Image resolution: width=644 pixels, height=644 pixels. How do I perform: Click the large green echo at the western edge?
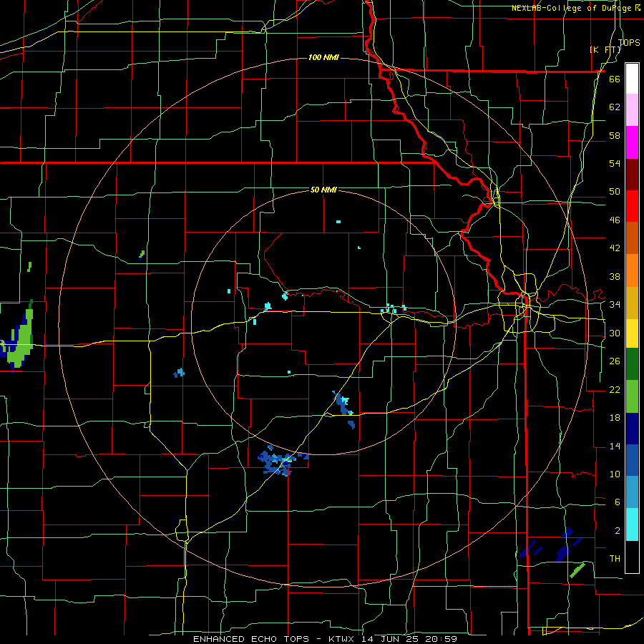click(20, 341)
